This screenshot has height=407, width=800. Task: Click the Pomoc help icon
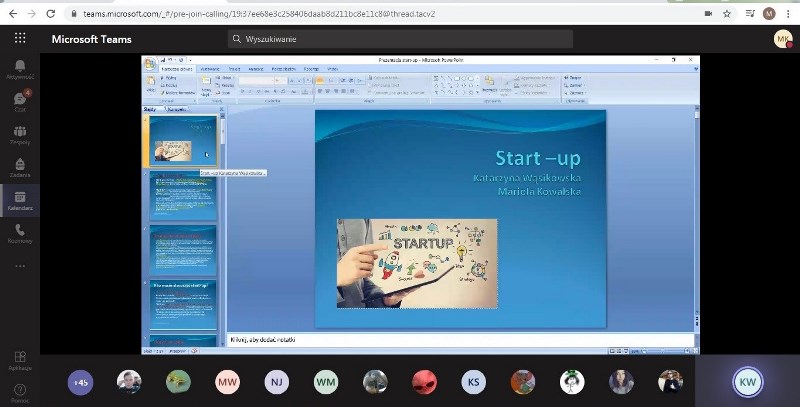(x=20, y=390)
